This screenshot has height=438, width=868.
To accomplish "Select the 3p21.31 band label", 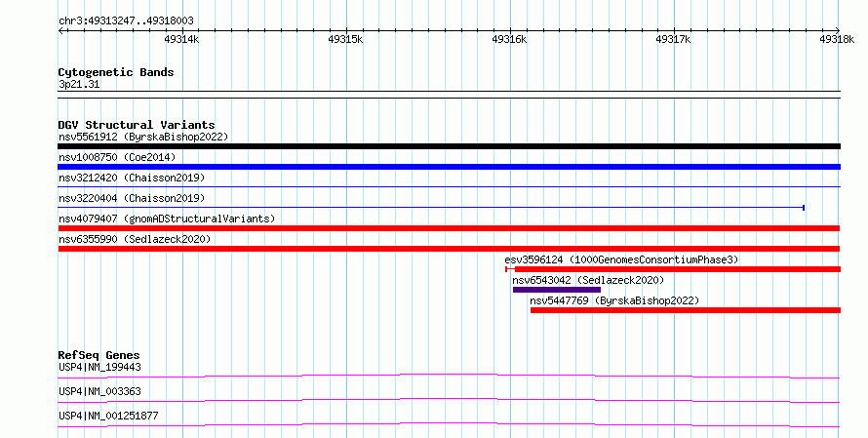I will coord(79,85).
